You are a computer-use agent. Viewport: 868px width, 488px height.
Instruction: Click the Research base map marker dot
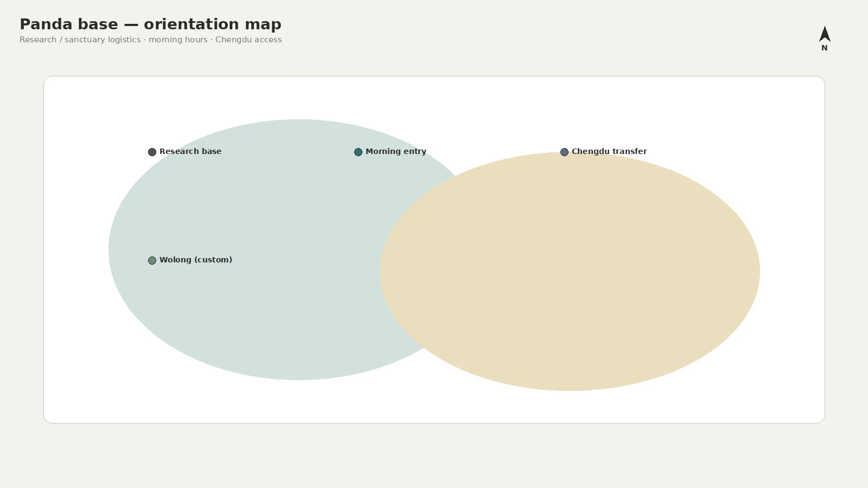(x=152, y=152)
